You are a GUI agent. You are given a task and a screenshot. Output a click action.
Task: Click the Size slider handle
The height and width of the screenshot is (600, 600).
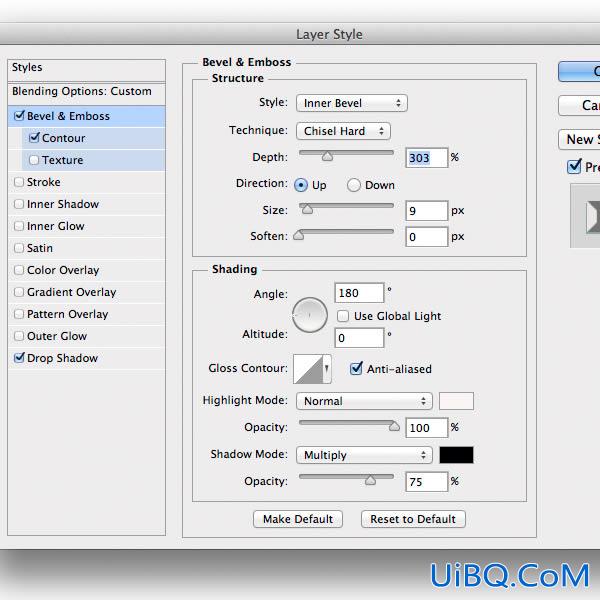tap(307, 209)
